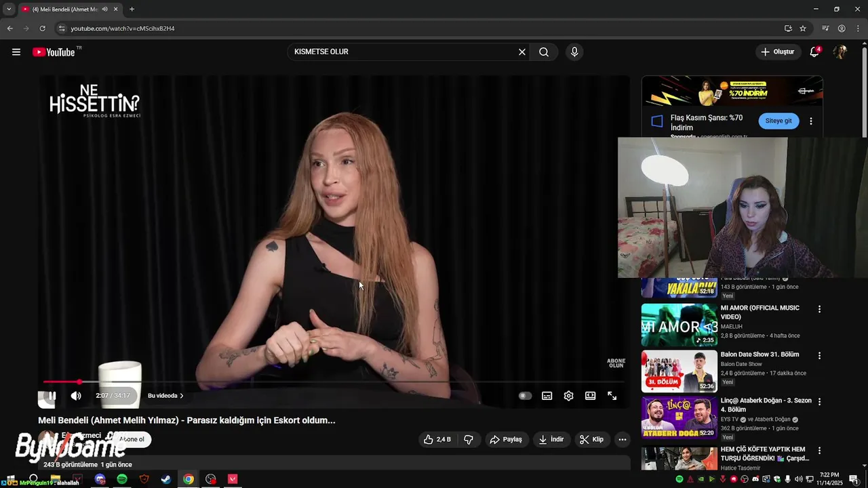Open options for Balon Date Show video
This screenshot has width=868, height=488.
(x=819, y=356)
